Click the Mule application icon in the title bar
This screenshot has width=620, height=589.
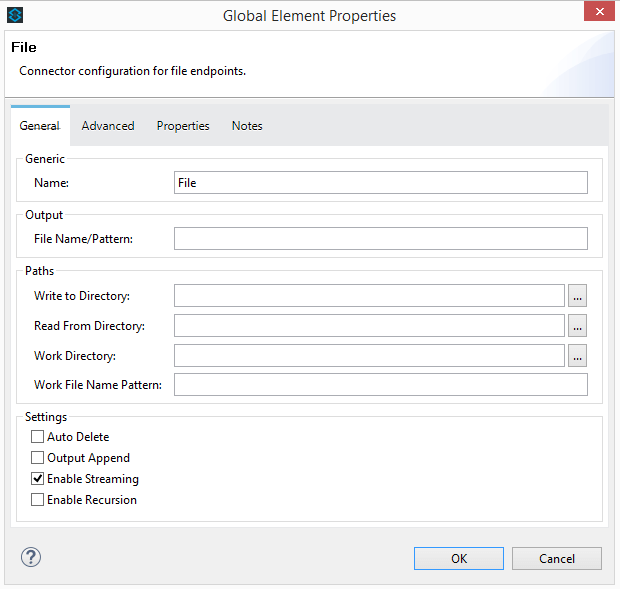pyautogui.click(x=15, y=15)
